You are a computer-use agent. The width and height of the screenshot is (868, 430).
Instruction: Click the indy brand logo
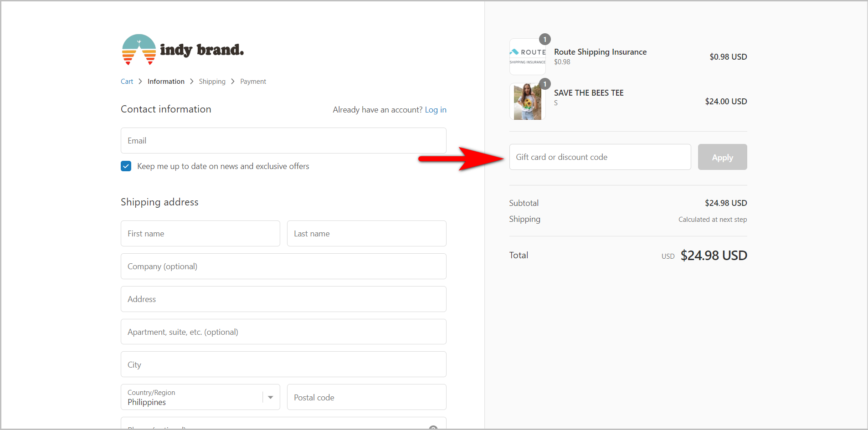(182, 50)
